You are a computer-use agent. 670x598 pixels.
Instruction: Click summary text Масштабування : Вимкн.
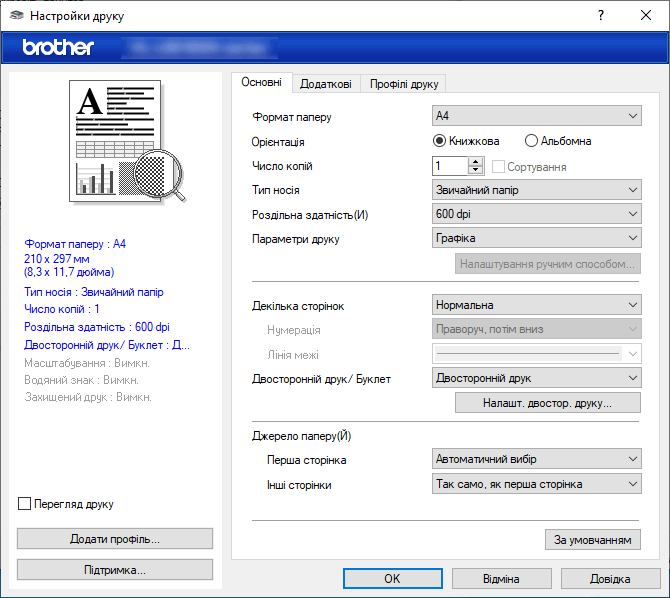point(87,363)
